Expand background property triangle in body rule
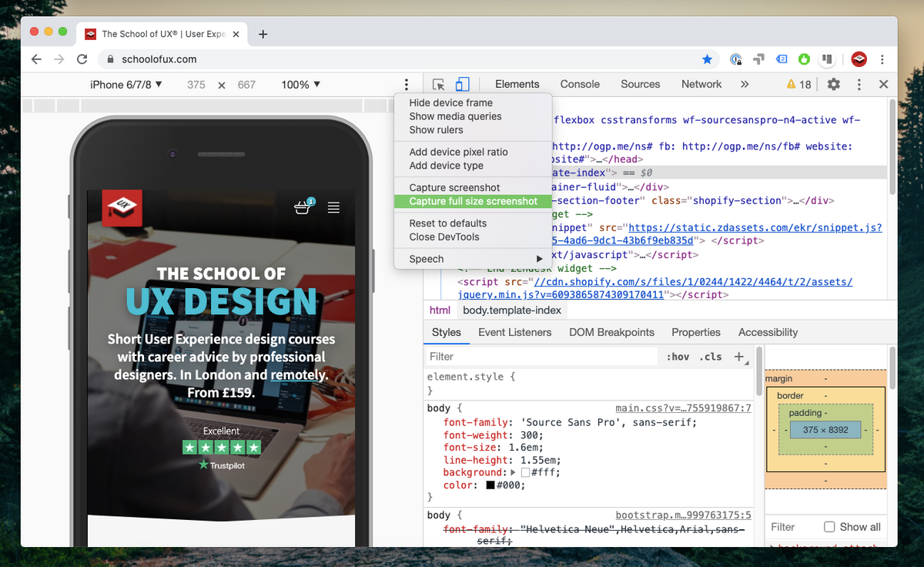This screenshot has height=567, width=924. (x=514, y=472)
